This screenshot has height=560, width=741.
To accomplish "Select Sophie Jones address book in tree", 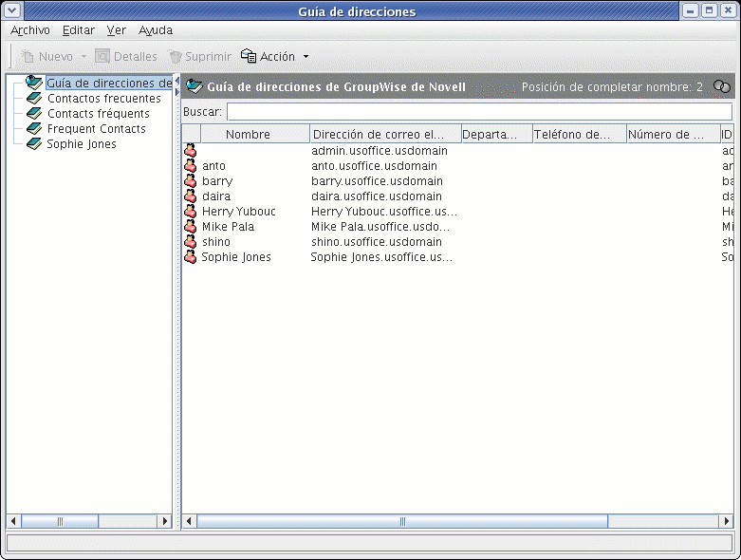I will (82, 143).
